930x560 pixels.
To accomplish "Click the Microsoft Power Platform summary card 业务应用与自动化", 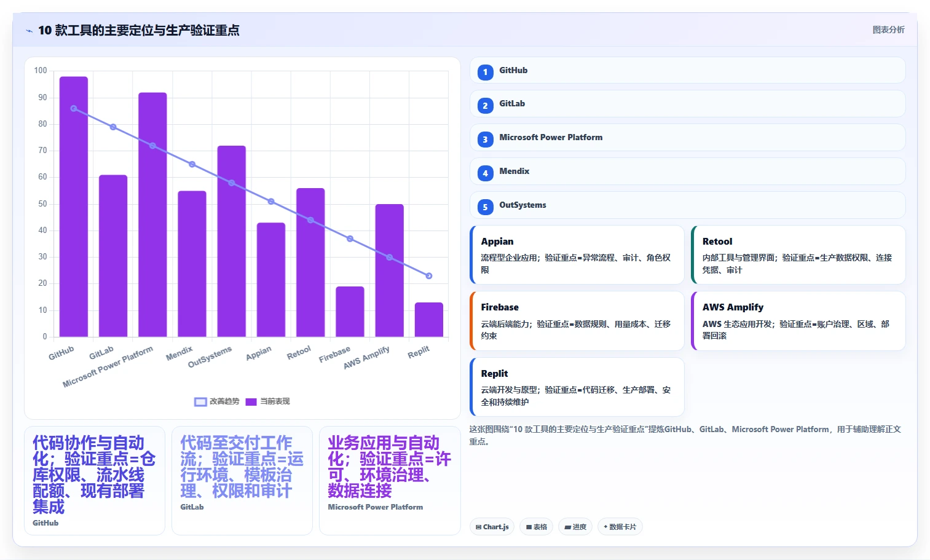I will click(390, 481).
